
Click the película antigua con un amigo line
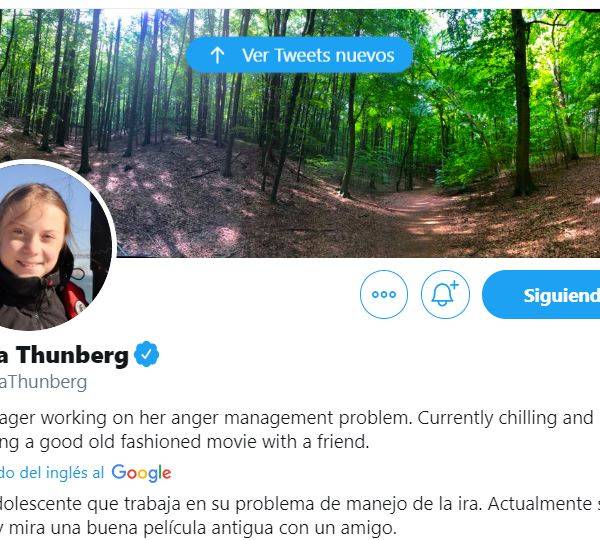[x=198, y=528]
